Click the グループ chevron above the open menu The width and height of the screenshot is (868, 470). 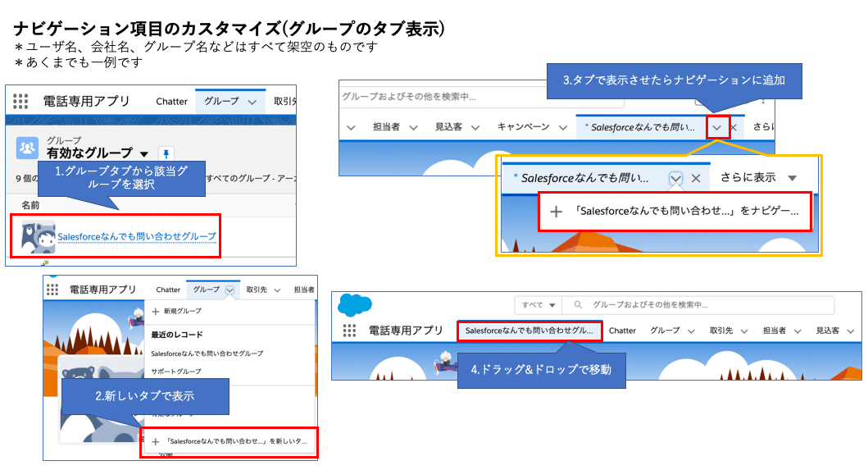pos(229,290)
